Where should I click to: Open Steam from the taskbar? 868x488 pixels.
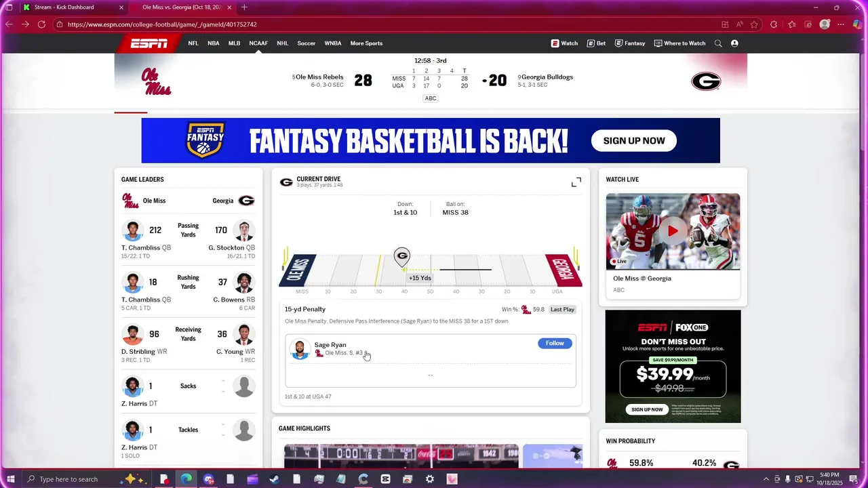274,479
